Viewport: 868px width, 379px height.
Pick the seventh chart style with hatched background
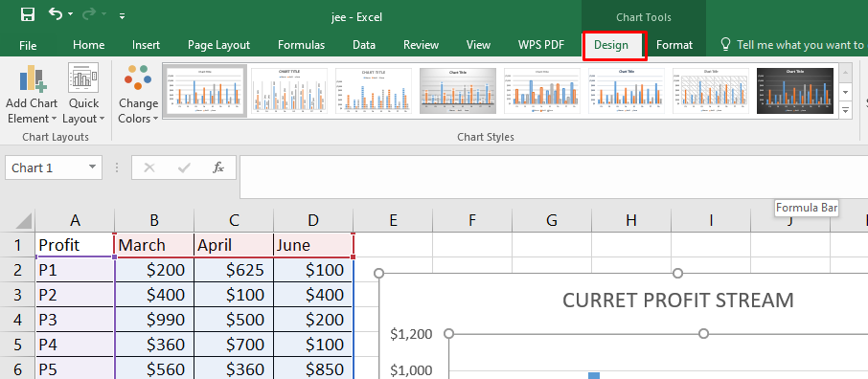coord(710,91)
